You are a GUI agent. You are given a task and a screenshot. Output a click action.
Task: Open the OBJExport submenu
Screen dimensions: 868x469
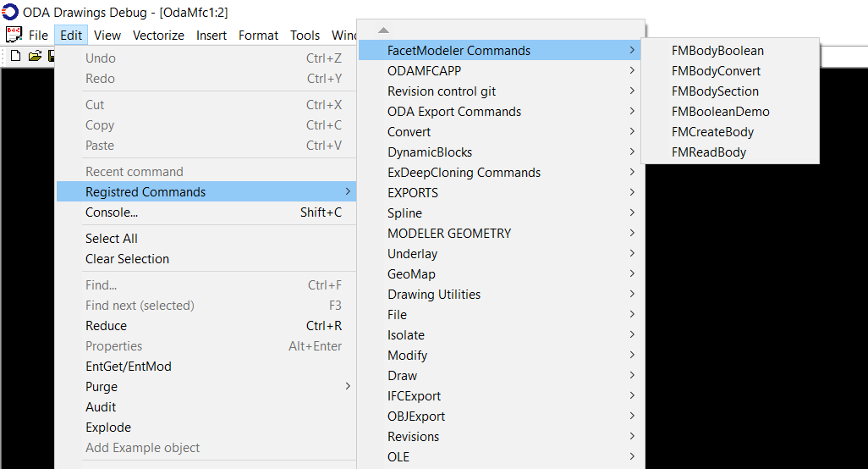[499, 416]
